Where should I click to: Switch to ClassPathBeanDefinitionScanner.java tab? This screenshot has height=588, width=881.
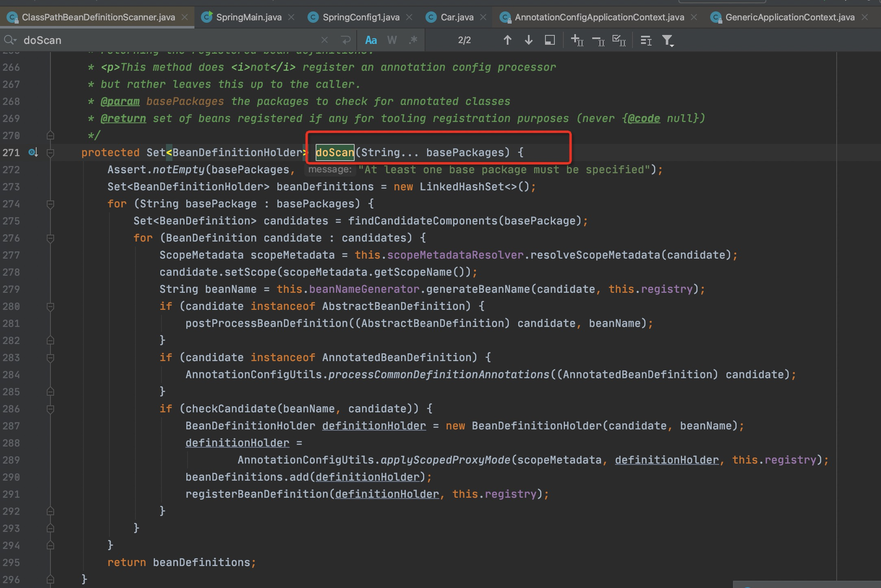pyautogui.click(x=98, y=17)
